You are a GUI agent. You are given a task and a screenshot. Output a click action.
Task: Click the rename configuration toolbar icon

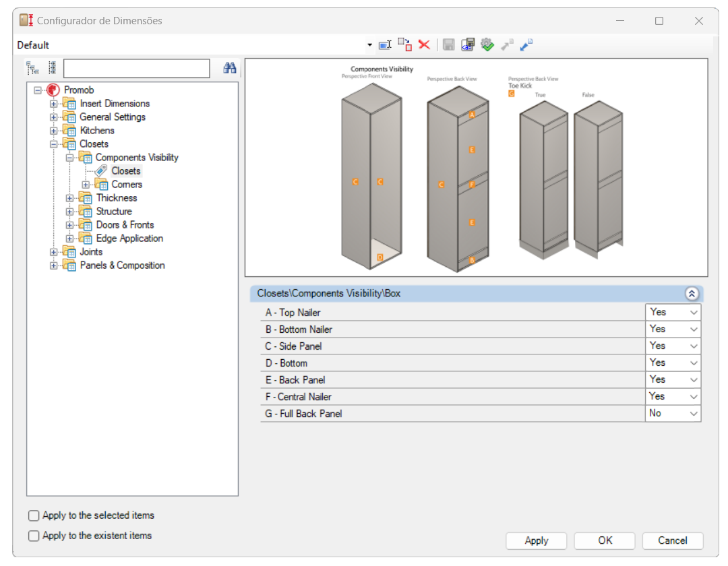point(385,45)
